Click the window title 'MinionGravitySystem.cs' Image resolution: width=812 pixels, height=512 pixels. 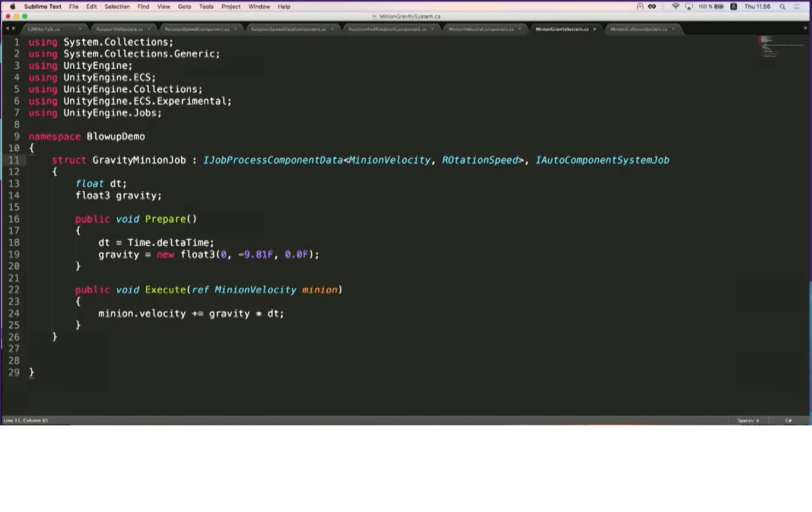pyautogui.click(x=409, y=17)
